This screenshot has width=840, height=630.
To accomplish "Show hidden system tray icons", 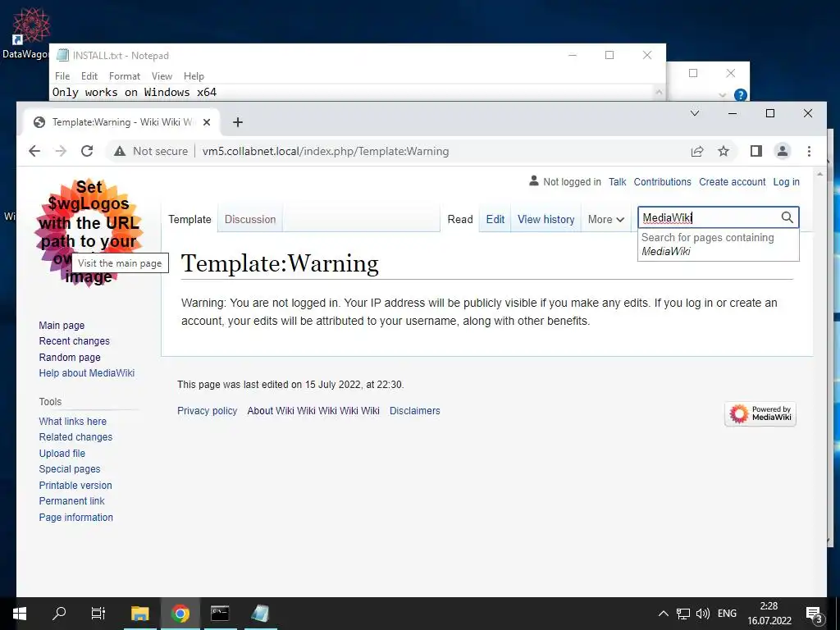I will click(x=663, y=614).
